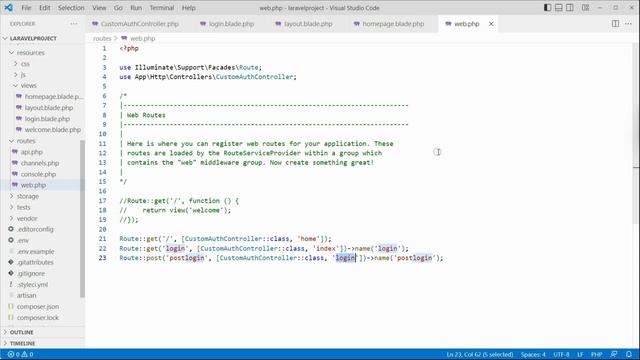640x360 pixels.
Task: Open console.php in explorer
Action: click(x=38, y=174)
